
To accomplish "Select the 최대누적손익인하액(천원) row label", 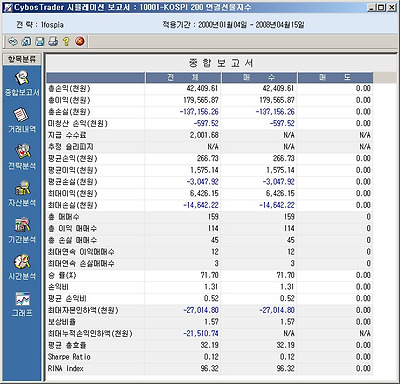I will click(90, 334).
